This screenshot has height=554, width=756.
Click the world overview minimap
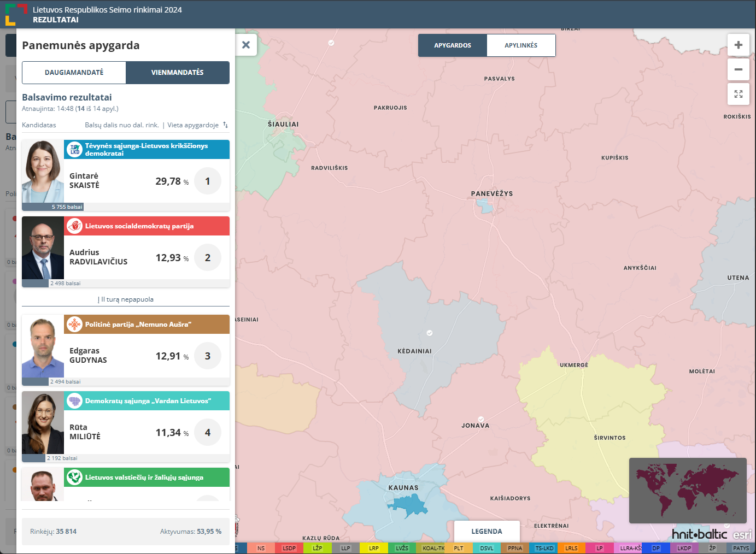point(688,491)
